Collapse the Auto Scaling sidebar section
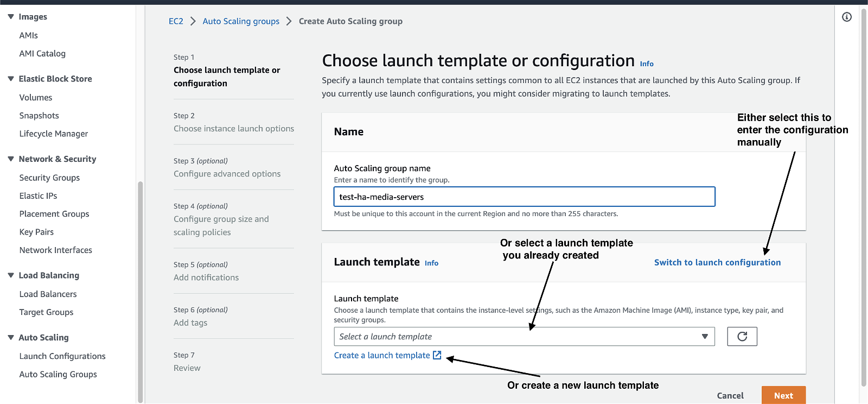The height and width of the screenshot is (404, 868). pyautogui.click(x=11, y=337)
